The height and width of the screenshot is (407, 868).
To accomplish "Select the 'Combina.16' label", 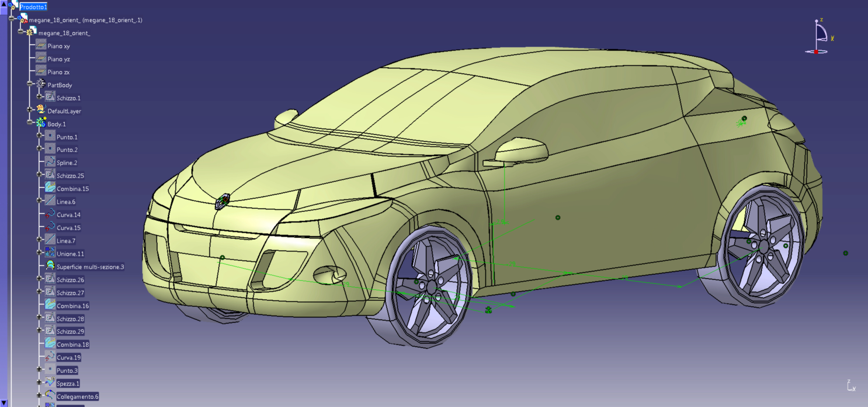I will pyautogui.click(x=73, y=306).
